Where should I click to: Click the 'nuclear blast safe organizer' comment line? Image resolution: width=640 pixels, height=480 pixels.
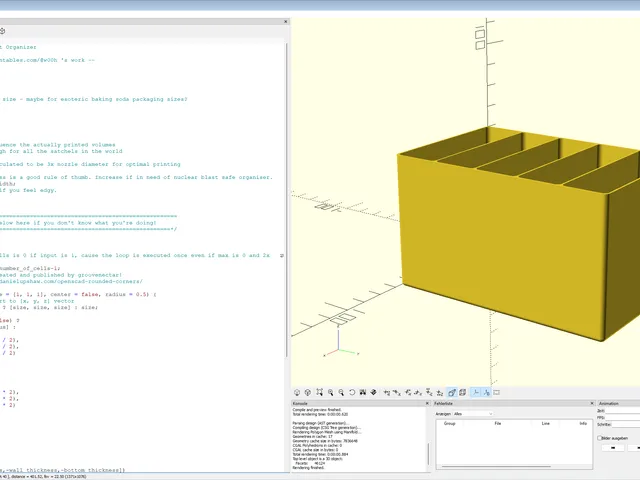136,177
